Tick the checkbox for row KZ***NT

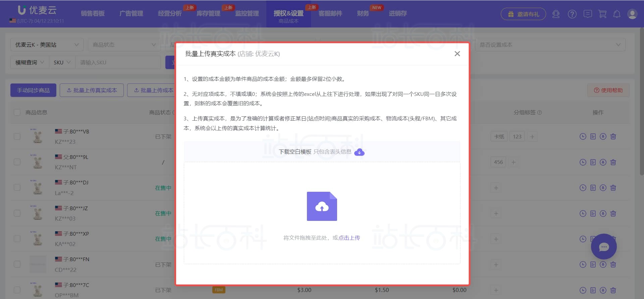pos(17,162)
